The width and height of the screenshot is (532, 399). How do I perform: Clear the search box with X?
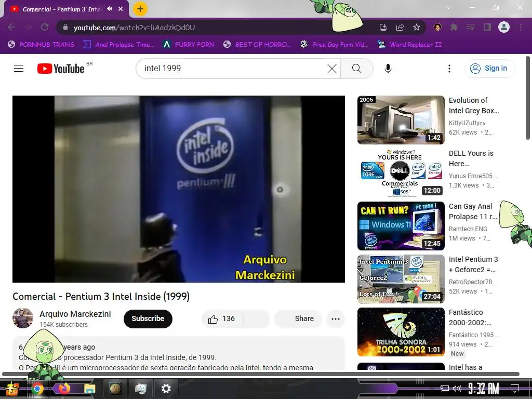point(332,69)
